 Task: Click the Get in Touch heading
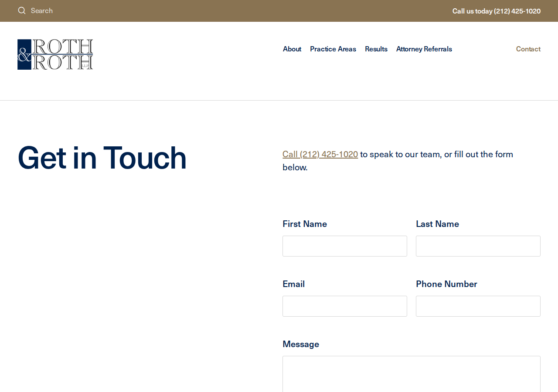(x=102, y=157)
